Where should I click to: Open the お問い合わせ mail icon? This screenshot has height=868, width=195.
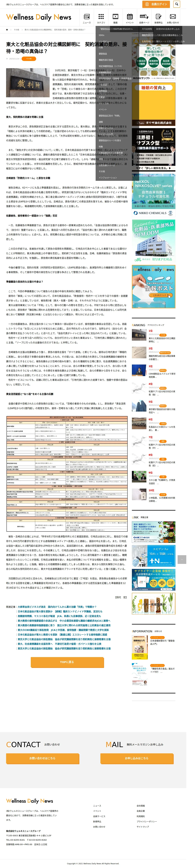[173, 18]
